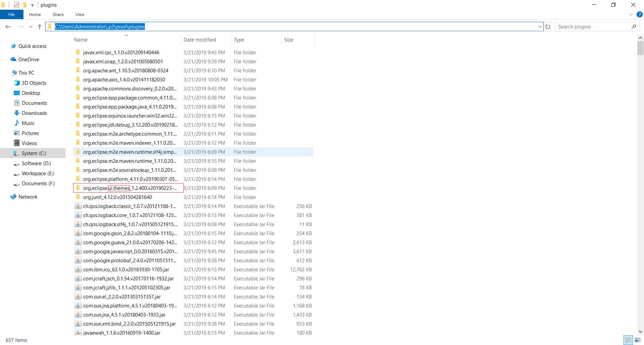
Task: Select Quick access in the sidebar
Action: click(32, 46)
